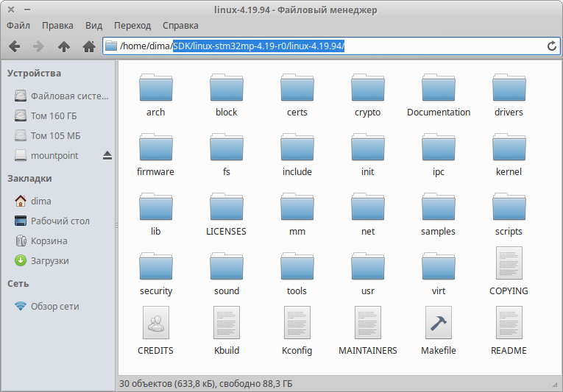563x392 pixels.
Task: Select the virt folder
Action: (439, 274)
